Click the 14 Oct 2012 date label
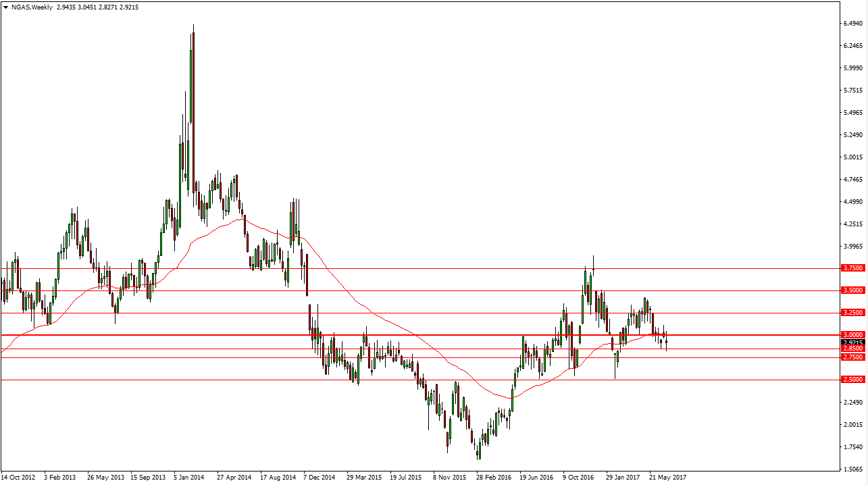The height and width of the screenshot is (485, 868). (x=18, y=477)
